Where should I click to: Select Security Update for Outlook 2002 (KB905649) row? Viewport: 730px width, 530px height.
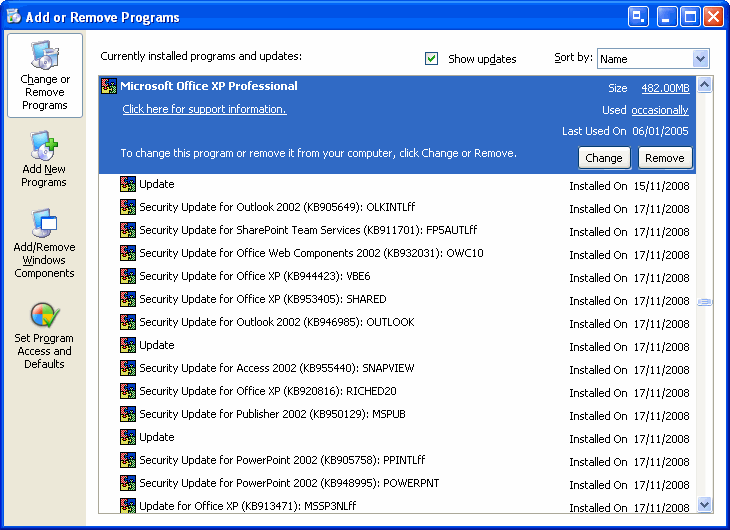tap(397, 207)
